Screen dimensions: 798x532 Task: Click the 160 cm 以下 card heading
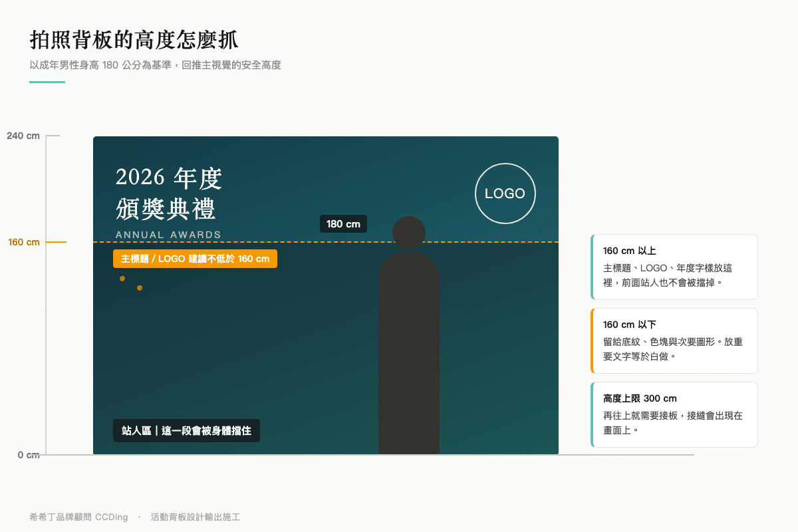[x=630, y=325]
